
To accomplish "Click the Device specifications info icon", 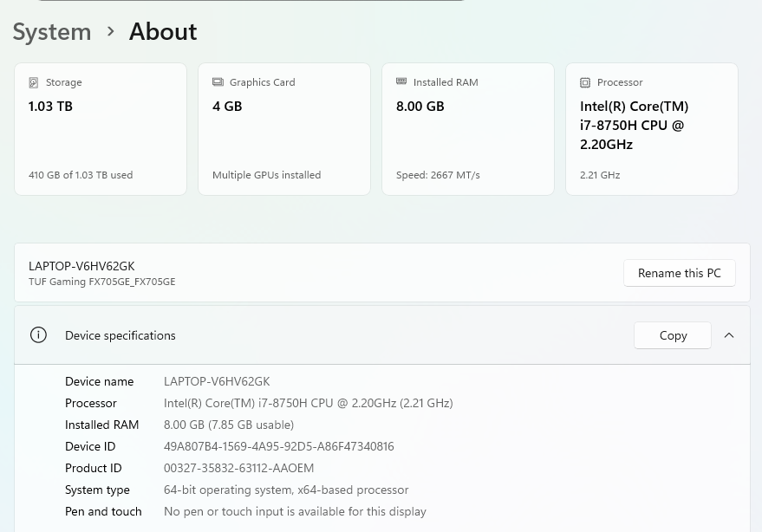I will (x=38, y=334).
